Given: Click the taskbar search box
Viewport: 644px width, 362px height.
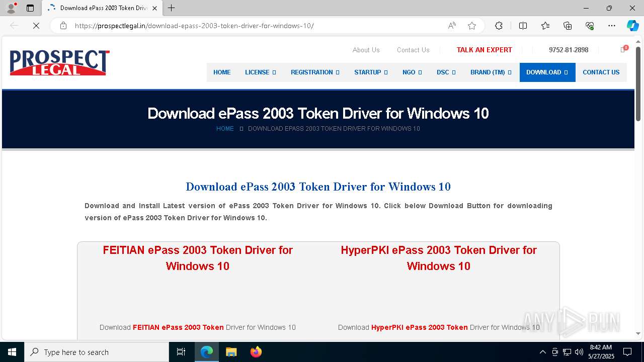Looking at the screenshot, I should coord(97,352).
